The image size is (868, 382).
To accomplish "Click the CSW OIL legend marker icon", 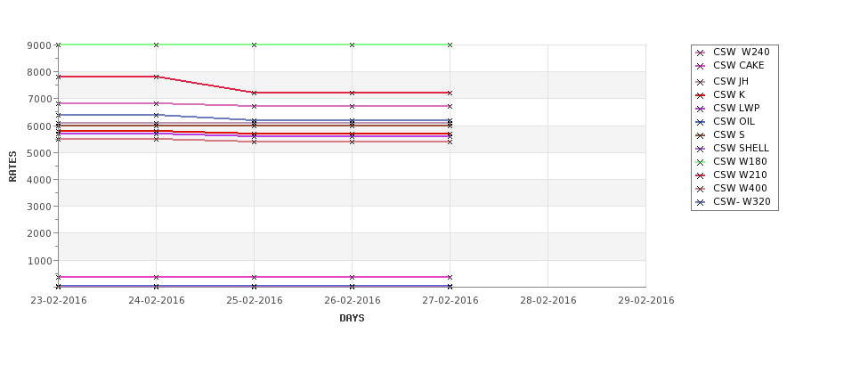I will point(701,122).
